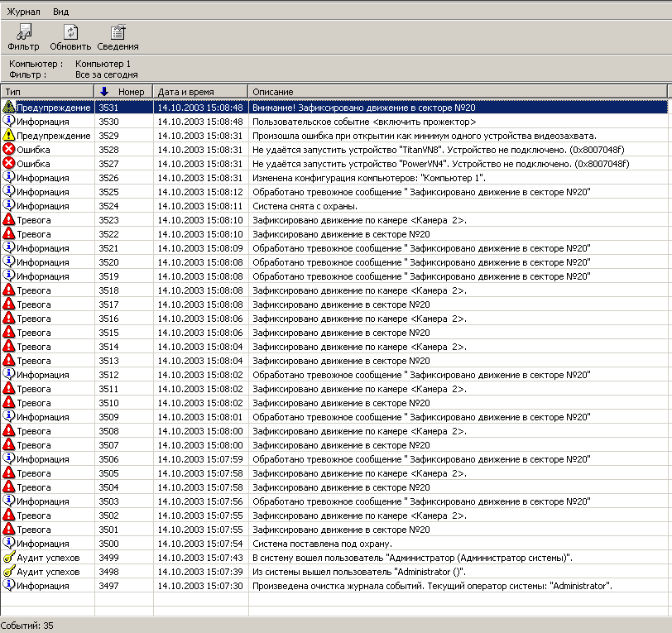The width and height of the screenshot is (672, 633).
Task: Click the key icon for event 3499
Action: 9,558
